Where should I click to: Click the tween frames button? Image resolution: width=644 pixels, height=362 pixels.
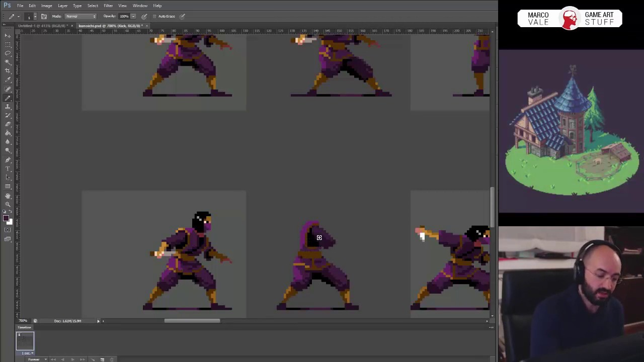point(93,359)
